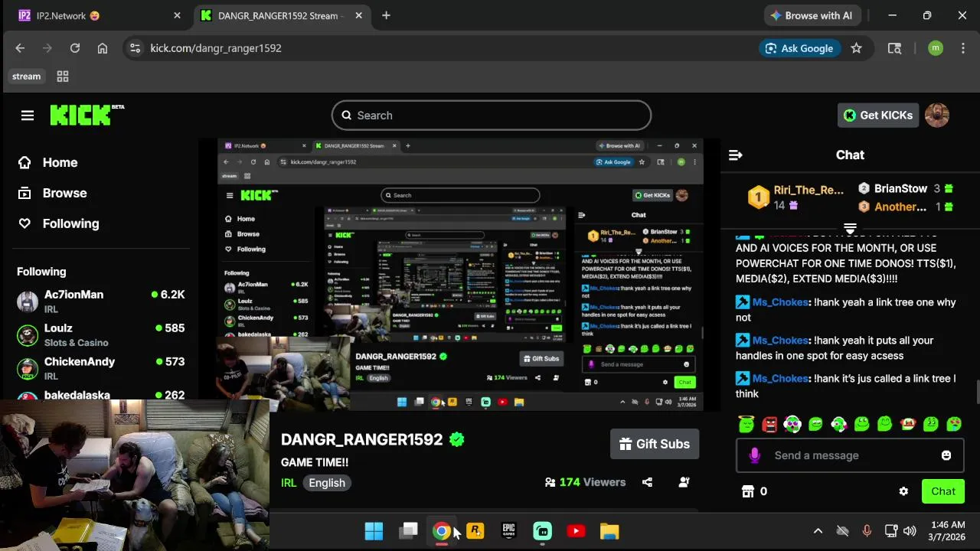Open Loulz channel in Following list

(x=101, y=335)
